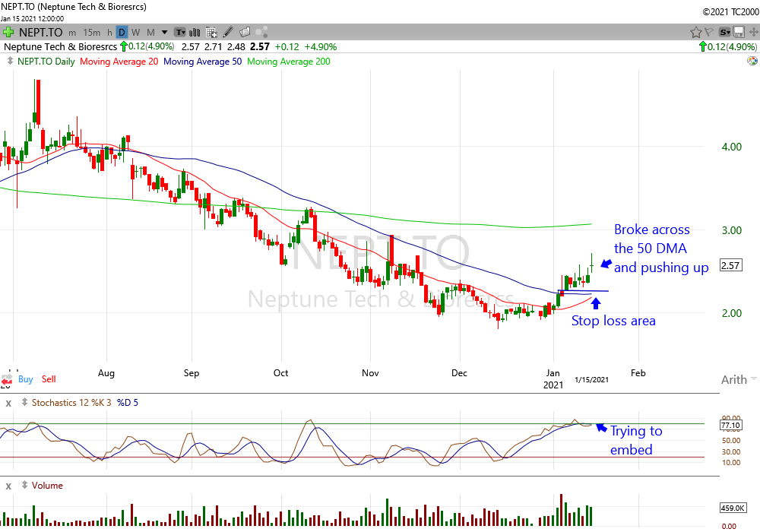Open the chart template T dropdown
760x532 pixels.
tap(180, 33)
